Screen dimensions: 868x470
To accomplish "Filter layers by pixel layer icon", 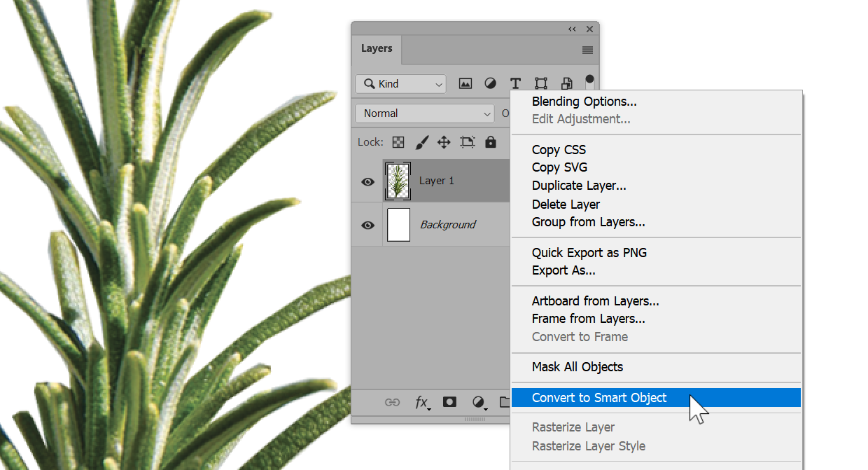I will [465, 83].
